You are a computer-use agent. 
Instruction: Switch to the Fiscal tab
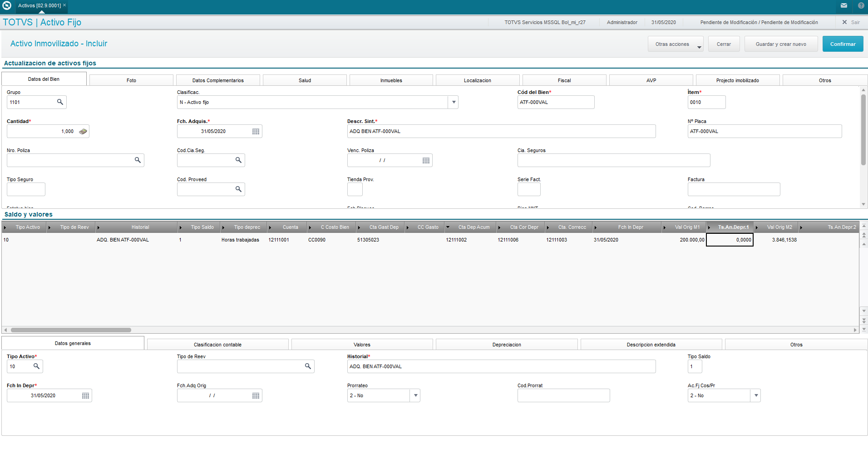pyautogui.click(x=564, y=80)
